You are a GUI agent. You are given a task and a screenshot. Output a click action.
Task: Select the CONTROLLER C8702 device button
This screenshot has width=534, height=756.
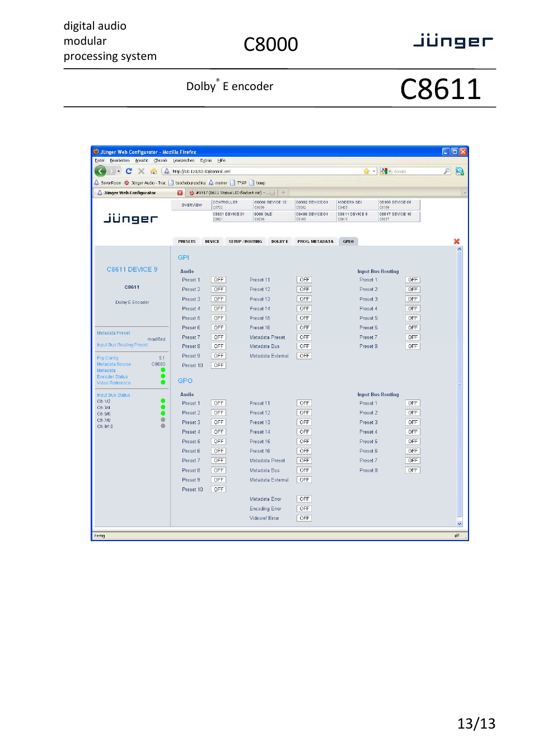click(x=232, y=205)
